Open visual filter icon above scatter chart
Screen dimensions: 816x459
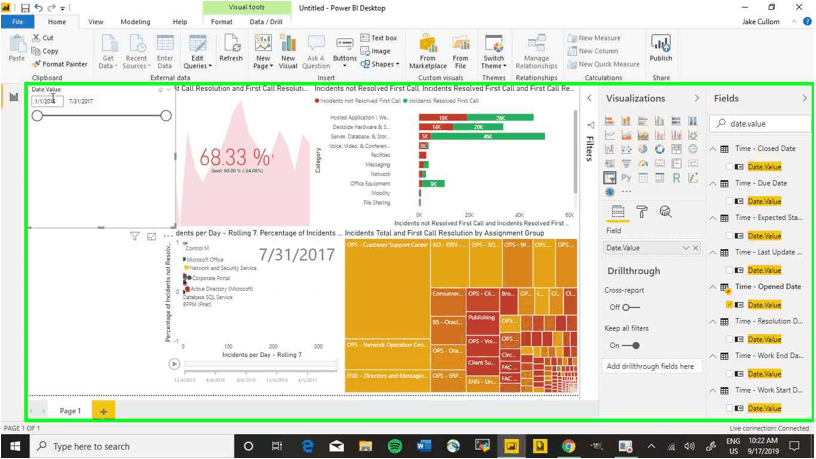pyautogui.click(x=135, y=236)
